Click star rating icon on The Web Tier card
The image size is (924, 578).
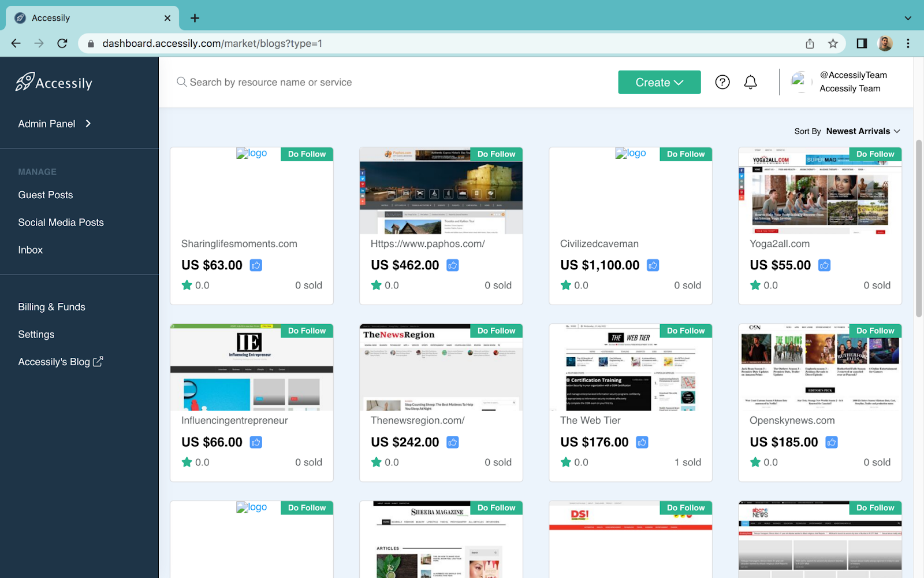(565, 462)
